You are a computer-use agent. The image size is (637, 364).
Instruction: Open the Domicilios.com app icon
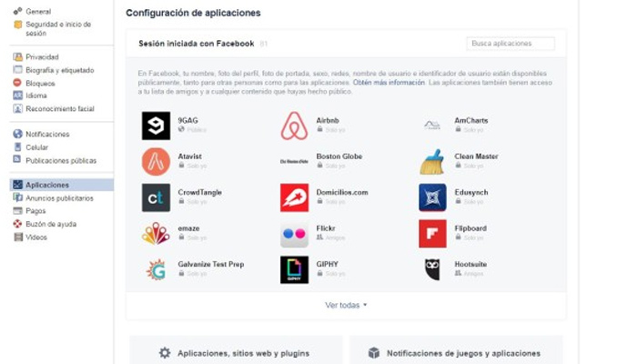(x=294, y=197)
